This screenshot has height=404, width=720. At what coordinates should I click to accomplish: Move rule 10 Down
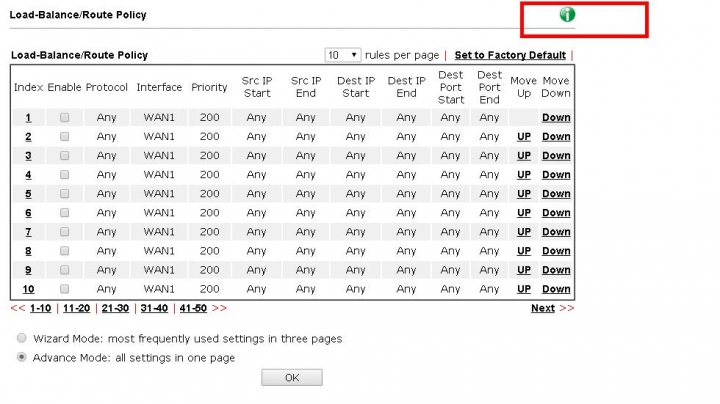click(x=556, y=289)
